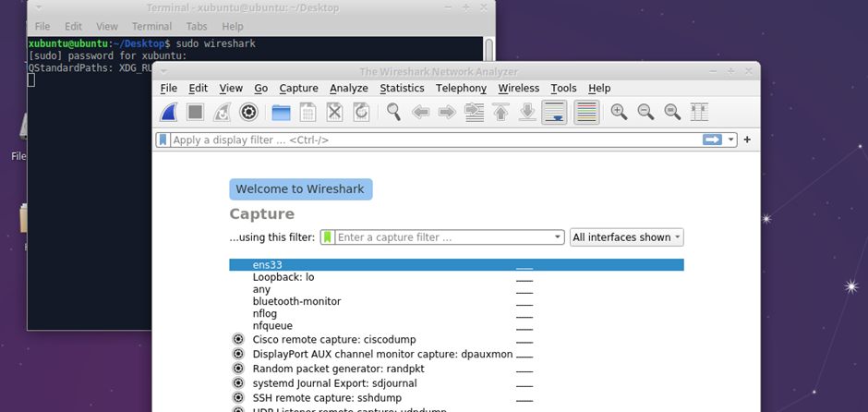Click the capture filter input field
This screenshot has width=868, height=412.
tap(443, 237)
